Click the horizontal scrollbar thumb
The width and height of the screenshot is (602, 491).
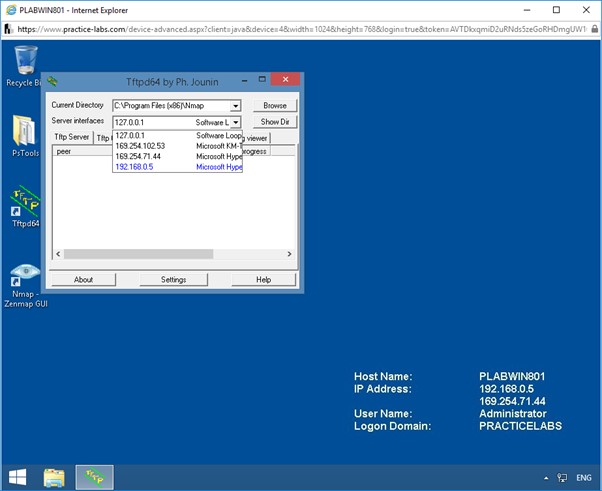click(139, 254)
